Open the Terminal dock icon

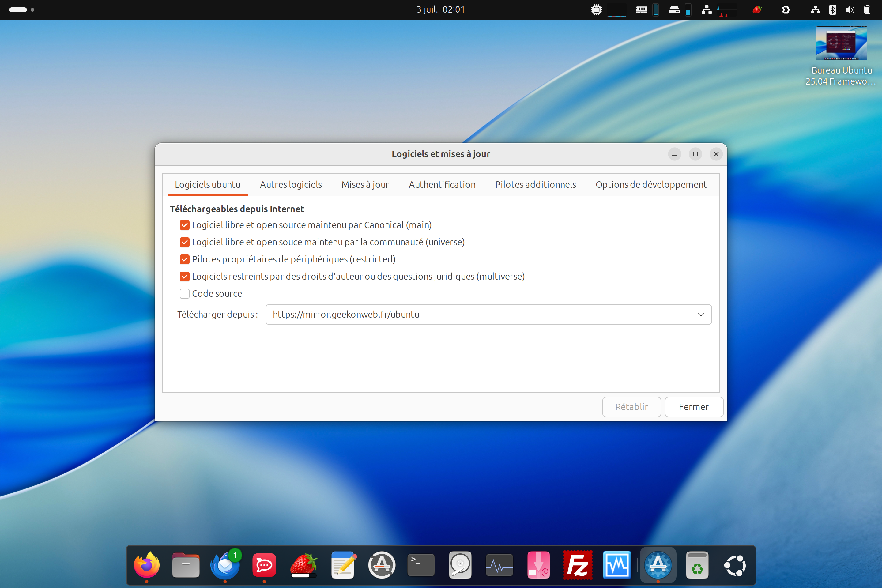point(421,565)
